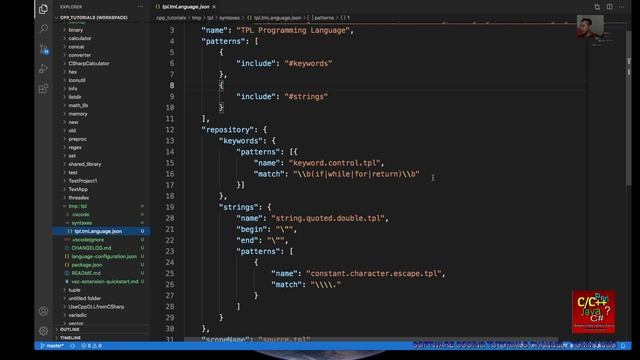Expand the calculator folder
Image resolution: width=640 pixels, height=360 pixels.
coord(80,38)
